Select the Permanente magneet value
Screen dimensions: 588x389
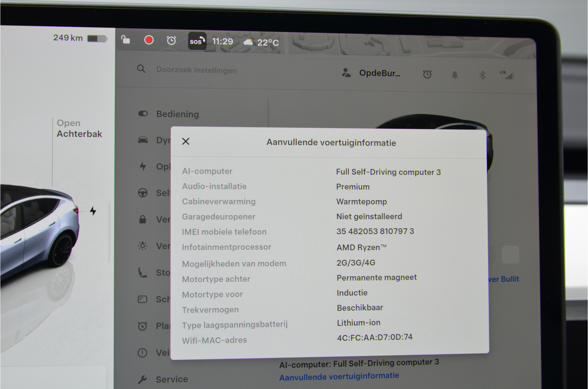pyautogui.click(x=377, y=278)
